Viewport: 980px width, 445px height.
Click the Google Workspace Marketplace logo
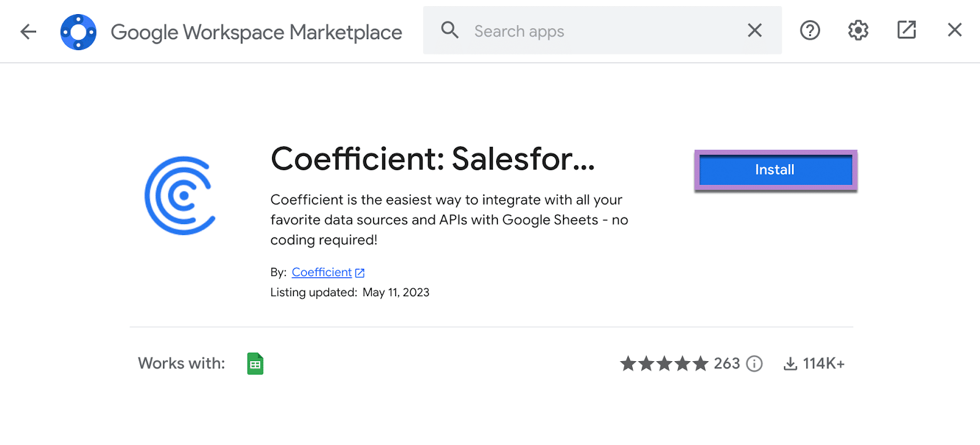click(x=78, y=32)
